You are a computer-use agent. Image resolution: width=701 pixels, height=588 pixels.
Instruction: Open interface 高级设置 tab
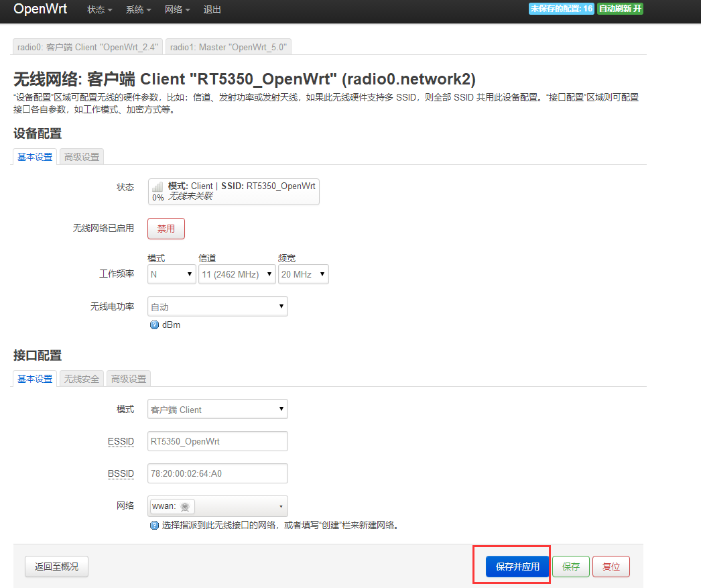(x=128, y=379)
